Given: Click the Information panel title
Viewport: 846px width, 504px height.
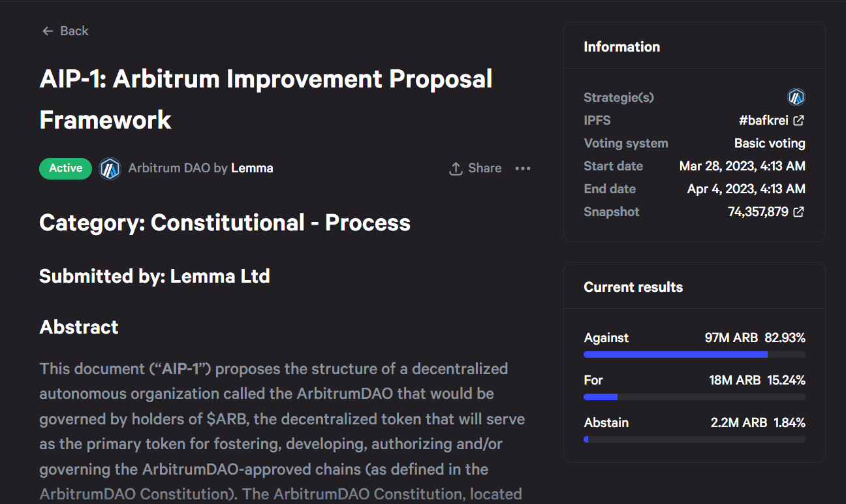Looking at the screenshot, I should pyautogui.click(x=621, y=46).
